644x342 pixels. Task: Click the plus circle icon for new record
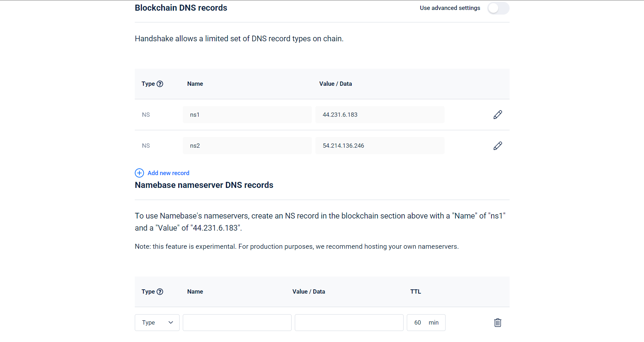click(139, 173)
